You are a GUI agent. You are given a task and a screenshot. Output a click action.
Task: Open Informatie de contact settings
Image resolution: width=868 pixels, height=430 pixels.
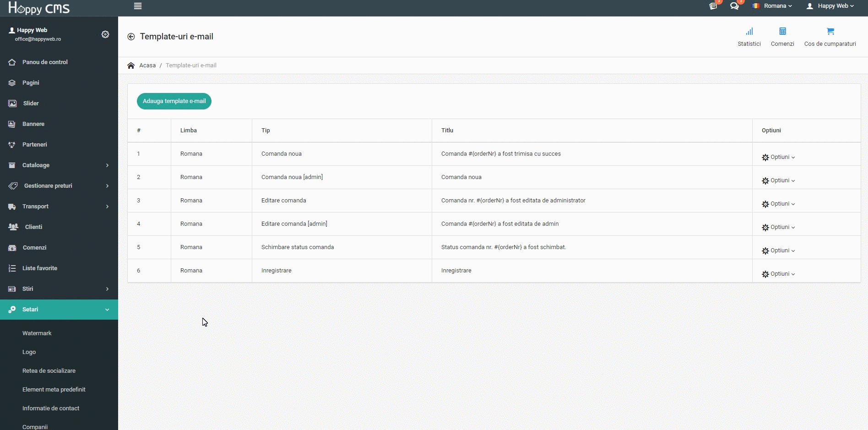click(51, 408)
